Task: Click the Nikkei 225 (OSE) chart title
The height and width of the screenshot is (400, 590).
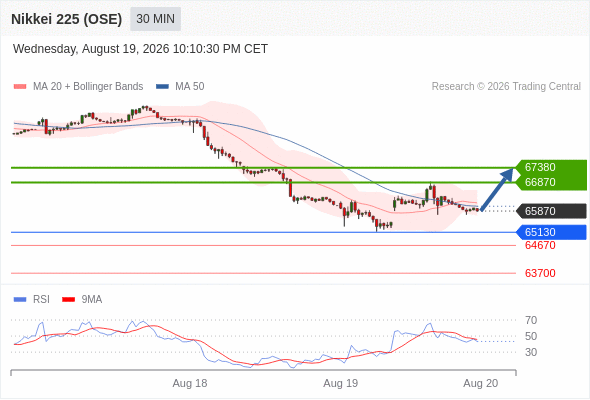Action: (x=67, y=19)
